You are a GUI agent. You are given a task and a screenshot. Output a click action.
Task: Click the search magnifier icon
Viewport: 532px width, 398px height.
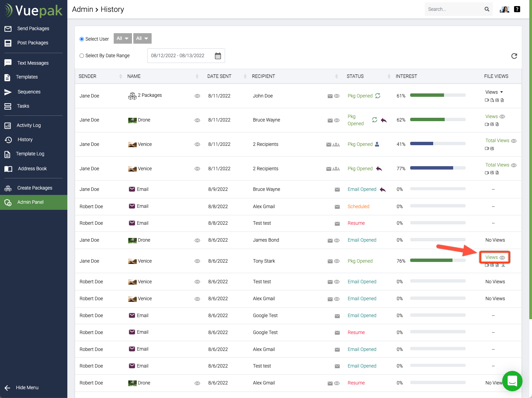(x=487, y=9)
